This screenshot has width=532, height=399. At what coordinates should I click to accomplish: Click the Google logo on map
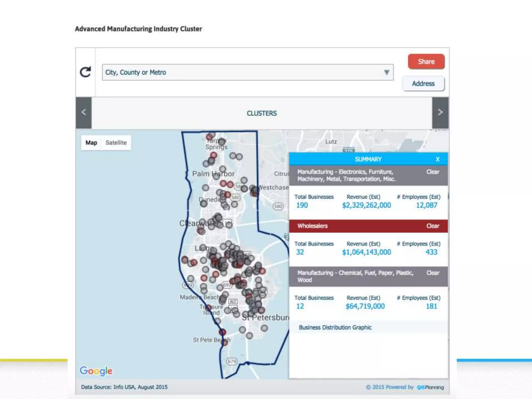[96, 371]
